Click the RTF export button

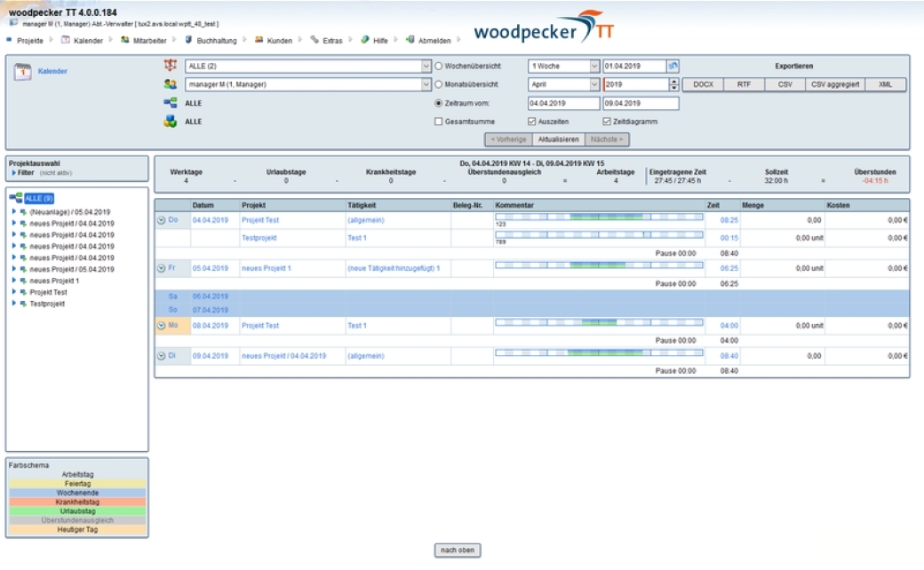click(744, 85)
